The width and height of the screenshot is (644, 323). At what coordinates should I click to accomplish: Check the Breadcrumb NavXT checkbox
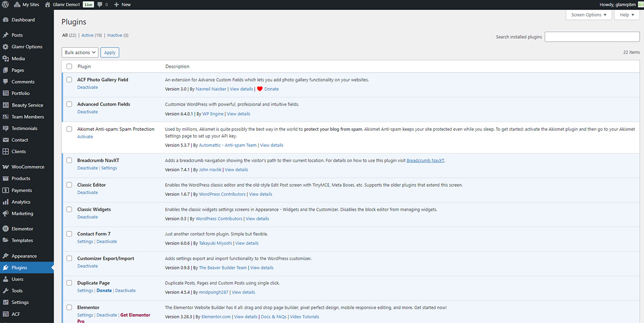pos(69,160)
